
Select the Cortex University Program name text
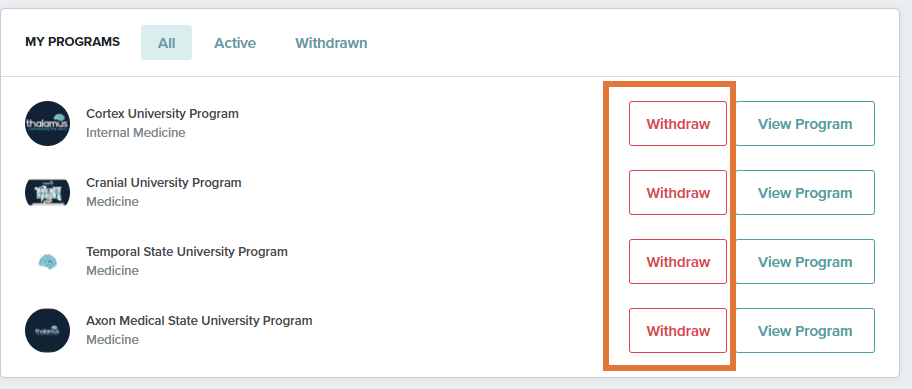[x=162, y=113]
